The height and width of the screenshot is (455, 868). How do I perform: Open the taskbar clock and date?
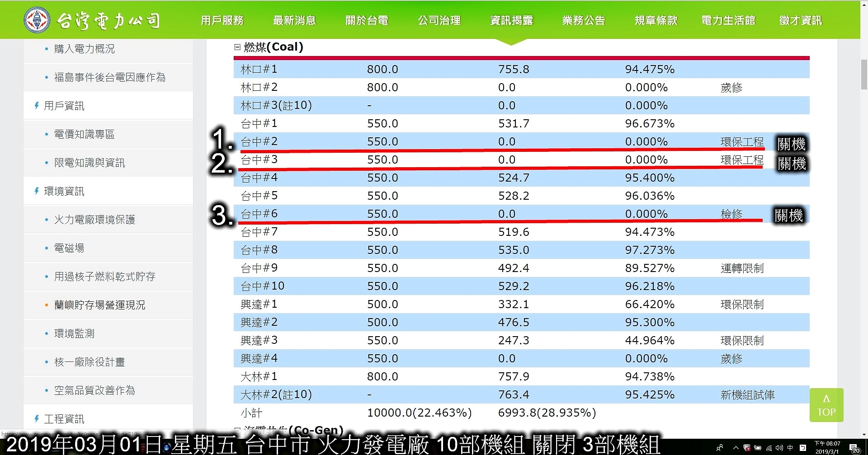pos(827,447)
